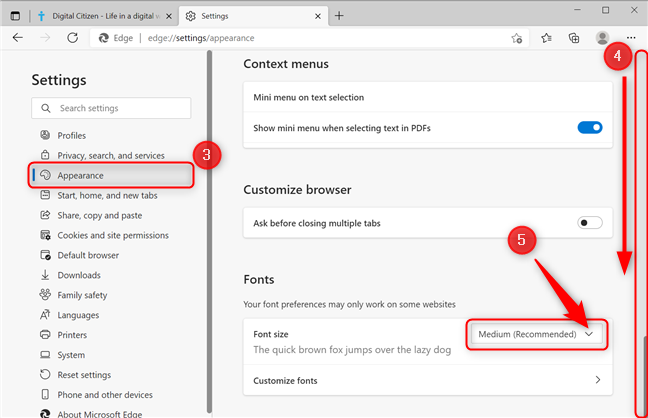Click the Family safety icon

[45, 294]
